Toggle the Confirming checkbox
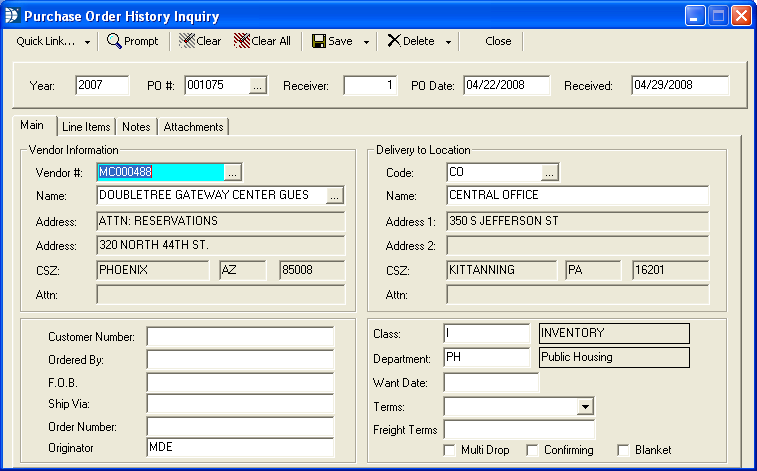 pos(532,450)
